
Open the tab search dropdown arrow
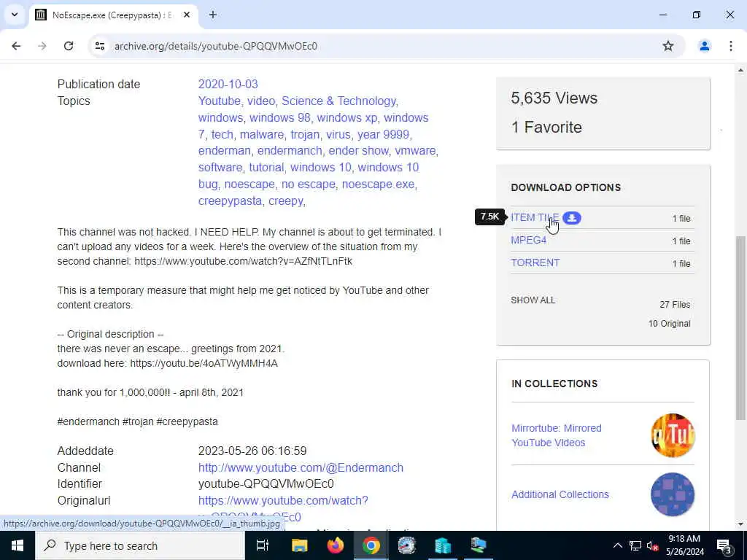click(x=15, y=15)
